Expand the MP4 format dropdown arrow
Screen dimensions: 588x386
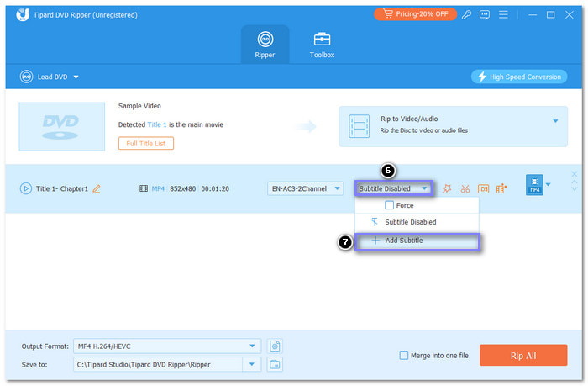[548, 184]
